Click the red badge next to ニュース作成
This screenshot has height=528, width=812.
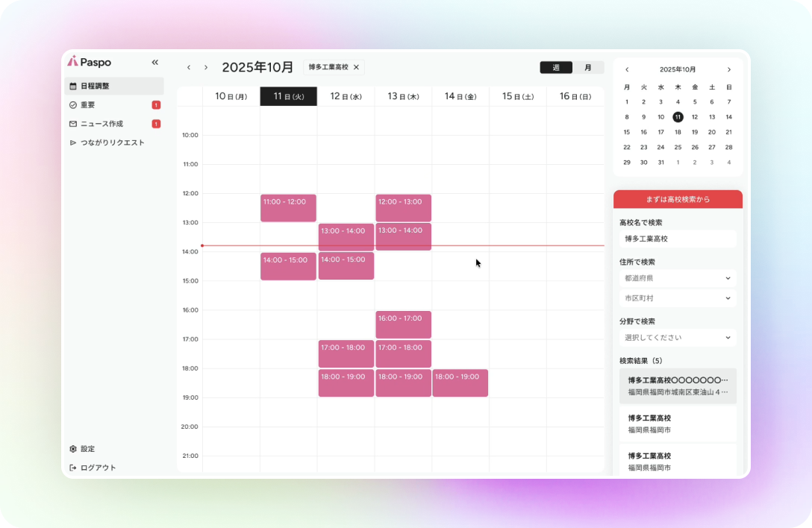coord(156,124)
